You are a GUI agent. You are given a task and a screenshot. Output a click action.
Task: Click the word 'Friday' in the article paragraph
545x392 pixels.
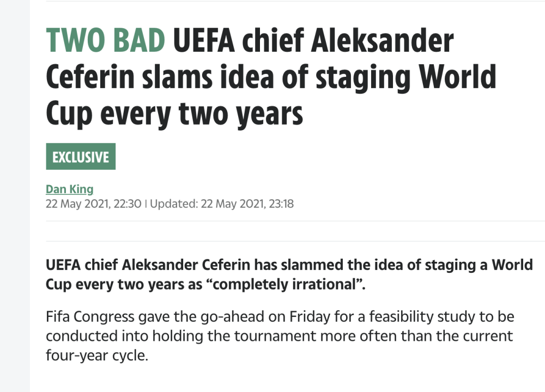click(310, 317)
